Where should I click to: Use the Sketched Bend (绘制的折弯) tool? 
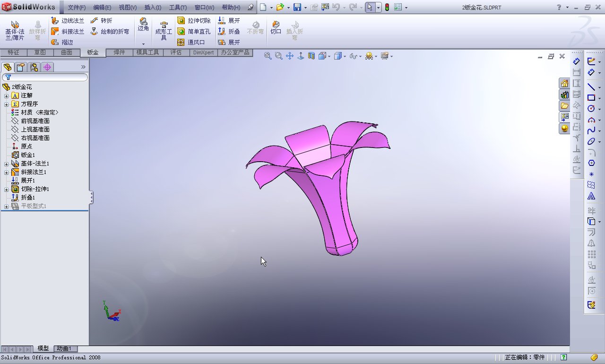coord(109,32)
